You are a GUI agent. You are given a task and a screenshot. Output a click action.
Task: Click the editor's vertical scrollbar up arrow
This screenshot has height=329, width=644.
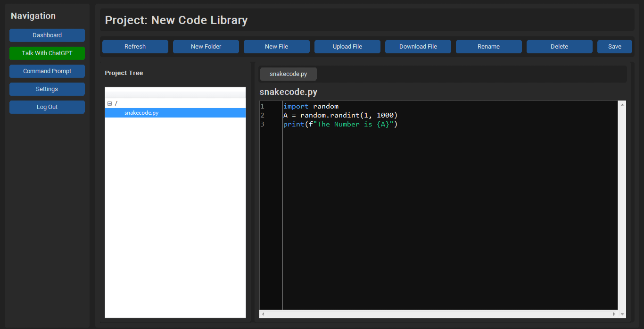click(622, 105)
